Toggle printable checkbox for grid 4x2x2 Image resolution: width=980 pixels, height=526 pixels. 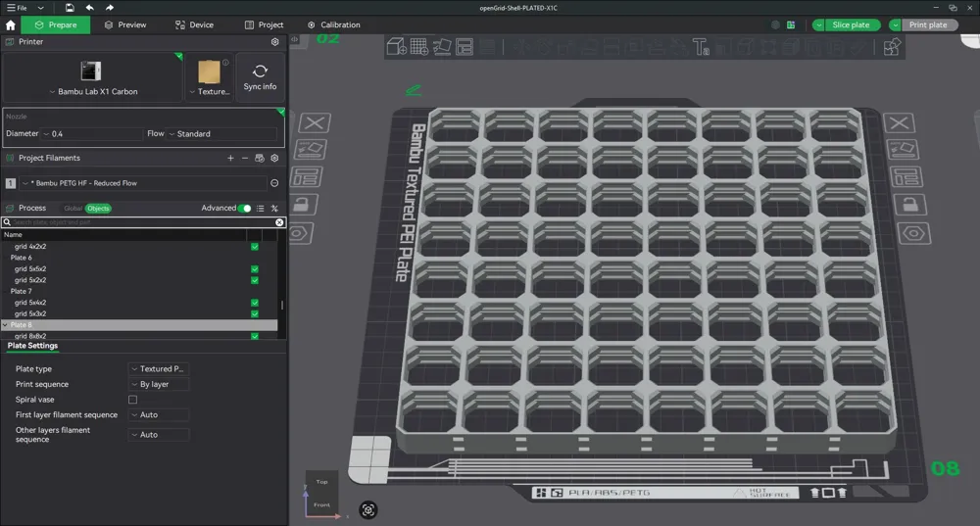(x=255, y=247)
